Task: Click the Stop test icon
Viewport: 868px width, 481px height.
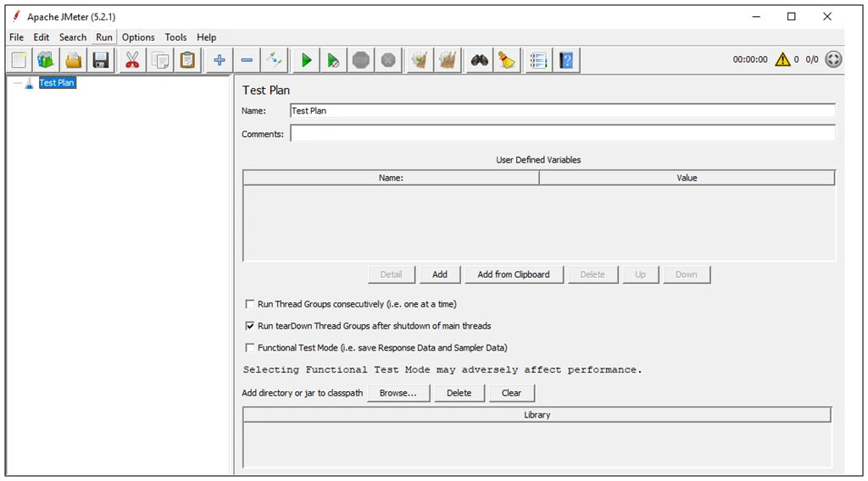Action: tap(361, 60)
